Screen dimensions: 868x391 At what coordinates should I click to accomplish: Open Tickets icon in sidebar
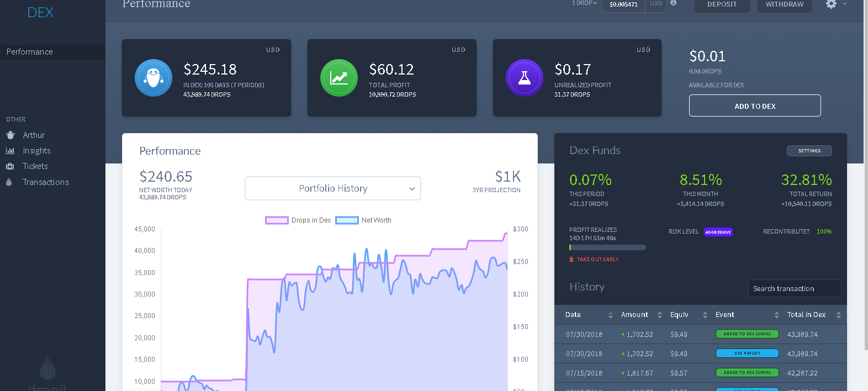[10, 166]
